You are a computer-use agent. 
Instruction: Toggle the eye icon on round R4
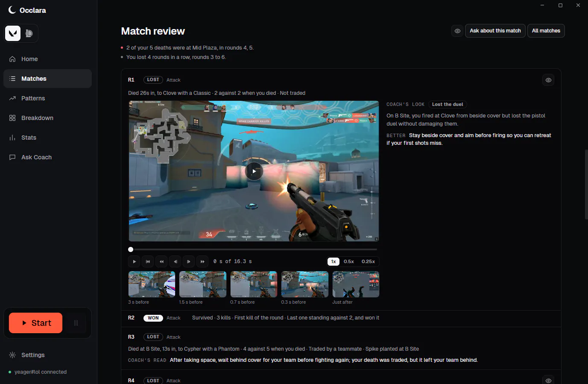548,380
